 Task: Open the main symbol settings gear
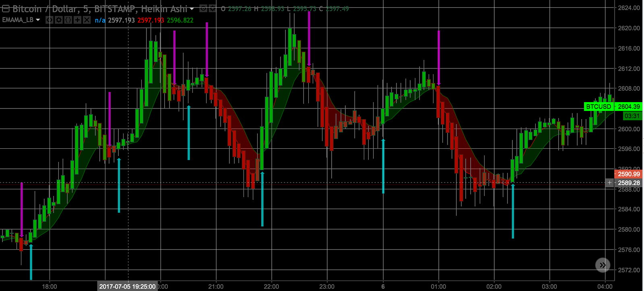212,8
